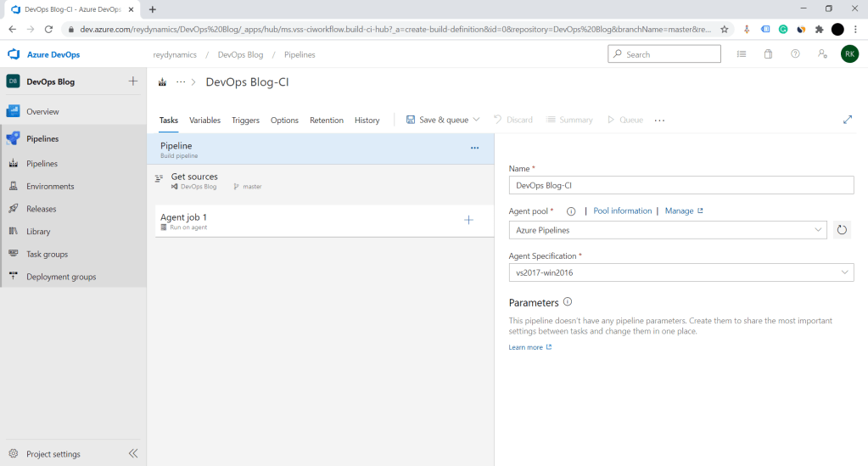Image resolution: width=868 pixels, height=466 pixels.
Task: Click the Parameters info icon
Action: (x=568, y=302)
